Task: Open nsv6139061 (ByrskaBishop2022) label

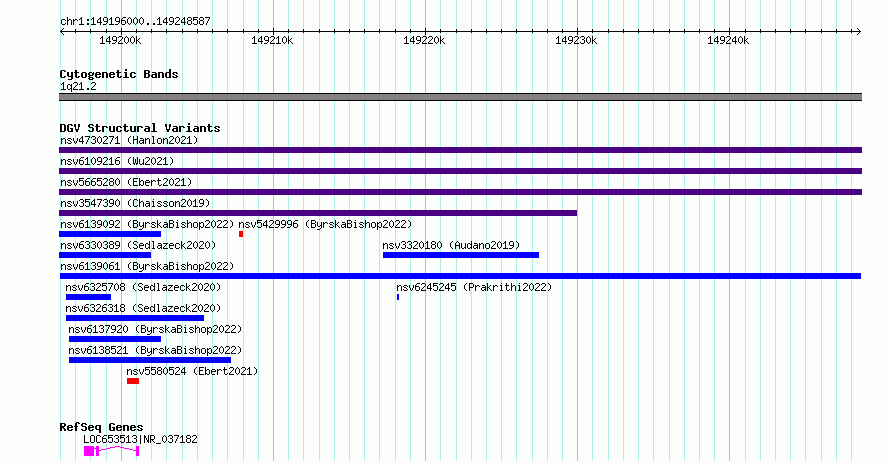Action: click(x=147, y=266)
